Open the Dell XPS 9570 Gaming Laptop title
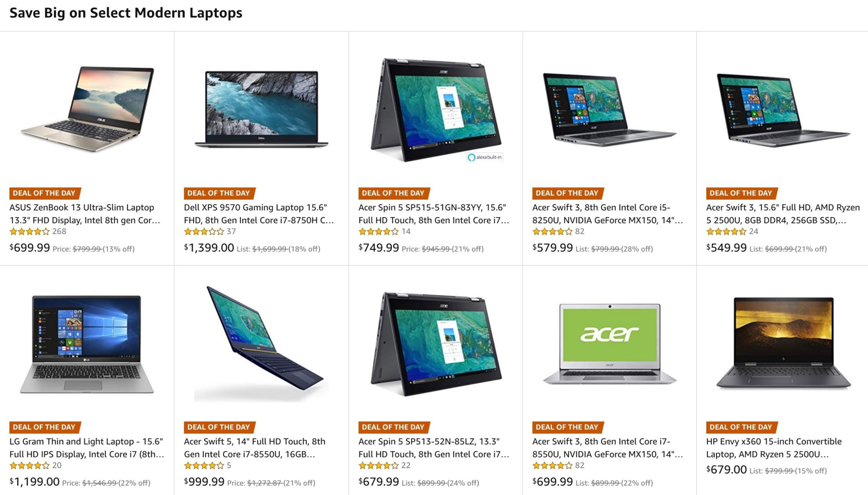This screenshot has width=868, height=495. pyautogui.click(x=259, y=214)
